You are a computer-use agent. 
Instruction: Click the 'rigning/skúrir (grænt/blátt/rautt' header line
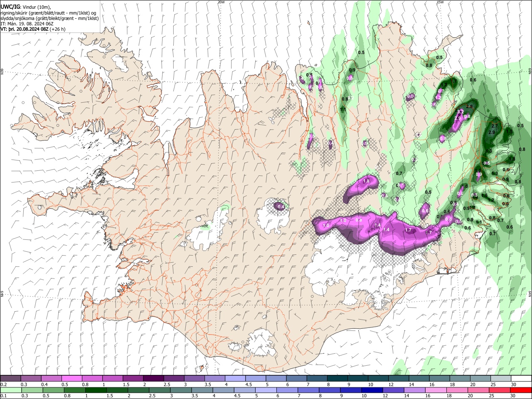[x=48, y=12]
